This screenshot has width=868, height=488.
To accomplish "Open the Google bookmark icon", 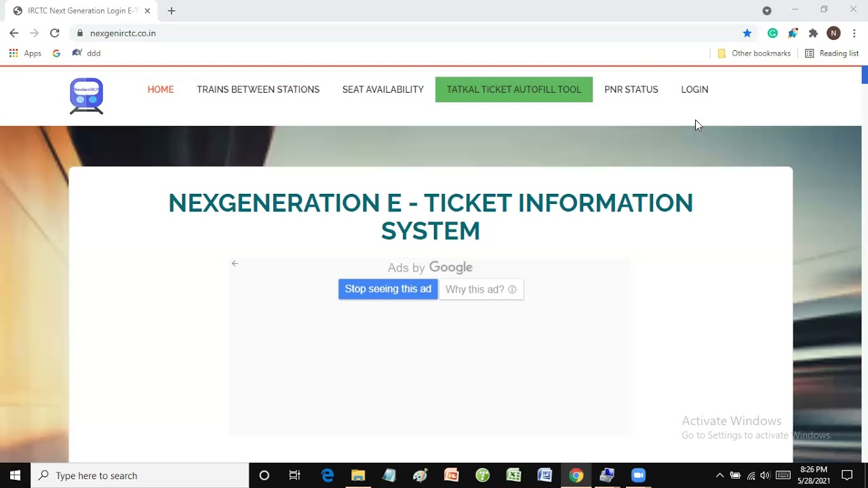I will coord(56,53).
